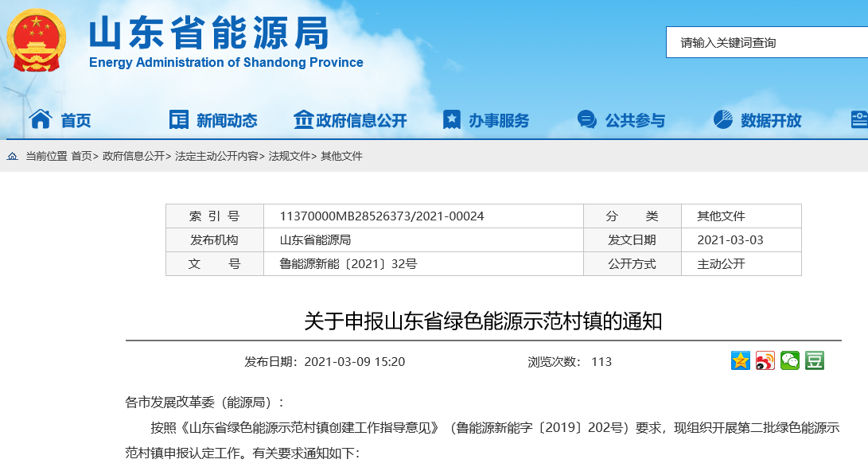Click the breadcrumb home icon
This screenshot has height=467, width=868.
11,157
